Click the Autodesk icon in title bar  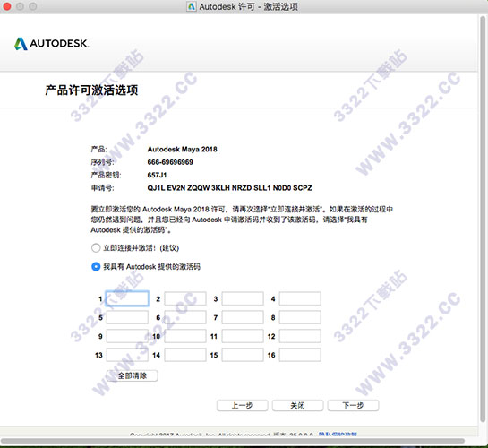click(x=191, y=6)
